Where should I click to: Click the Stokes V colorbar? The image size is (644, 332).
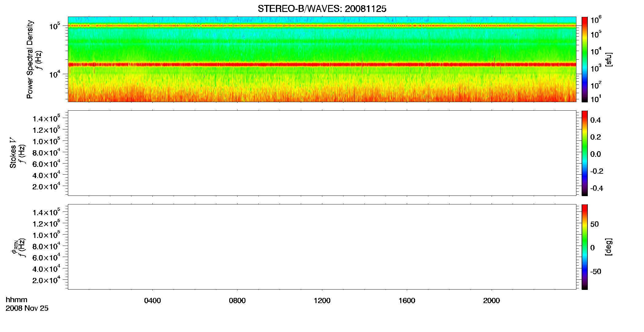pyautogui.click(x=585, y=153)
